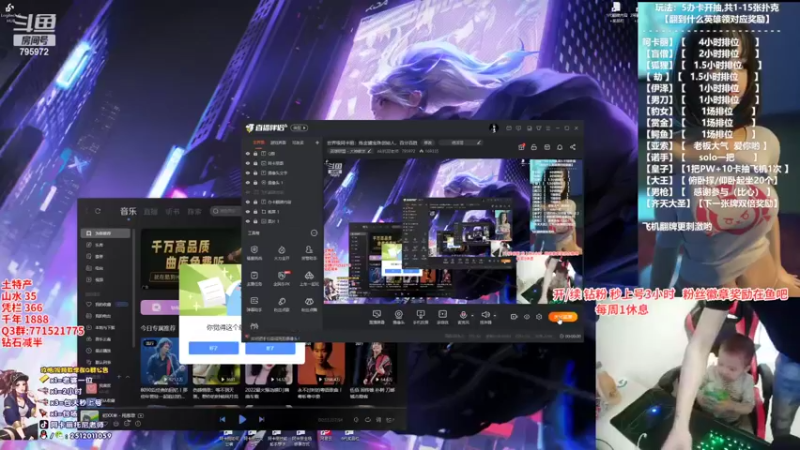800x450 pixels.
Task: Click the orange start streaming button
Action: point(563,317)
